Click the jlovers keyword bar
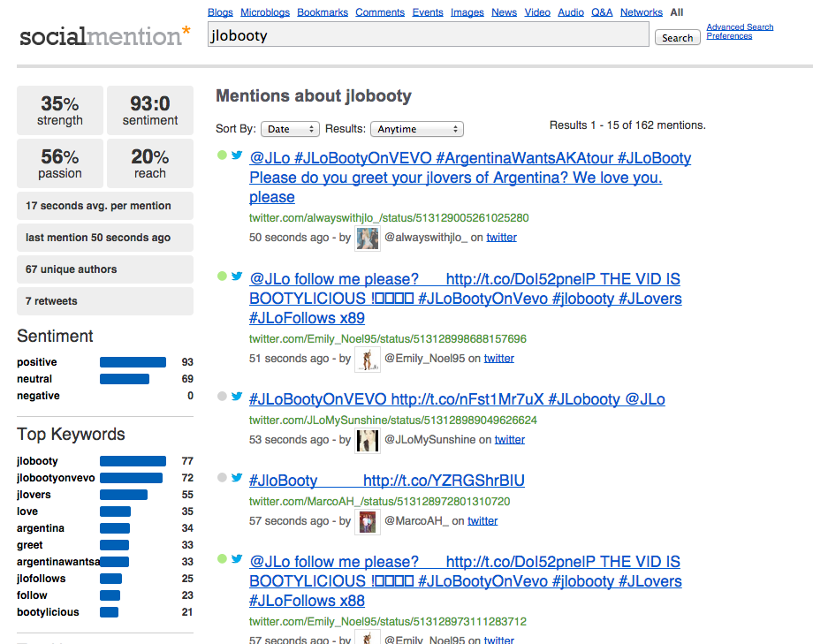This screenshot has width=813, height=644. (124, 495)
